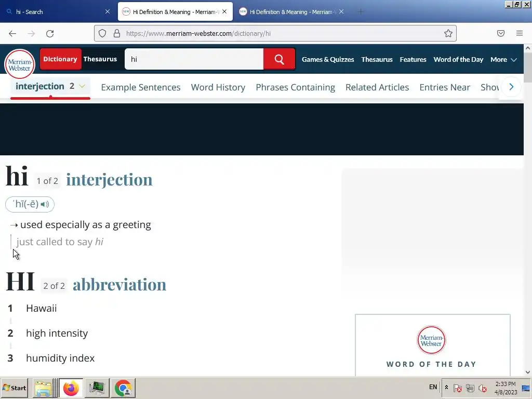Image resolution: width=532 pixels, height=399 pixels.
Task: Click the Word of the Day card logo
Action: (x=431, y=340)
